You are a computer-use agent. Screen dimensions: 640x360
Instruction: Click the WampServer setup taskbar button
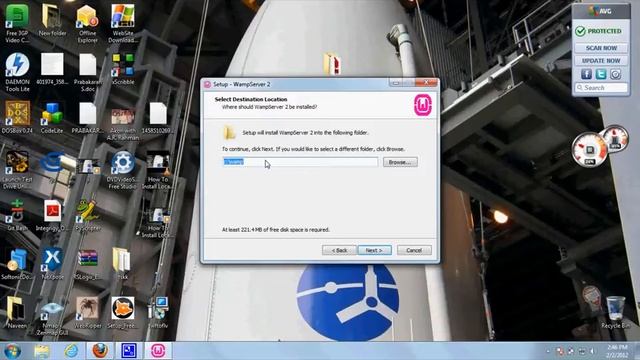158,351
